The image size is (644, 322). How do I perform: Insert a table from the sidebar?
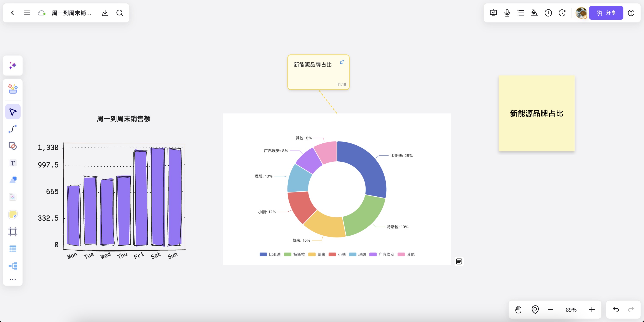pos(13,249)
